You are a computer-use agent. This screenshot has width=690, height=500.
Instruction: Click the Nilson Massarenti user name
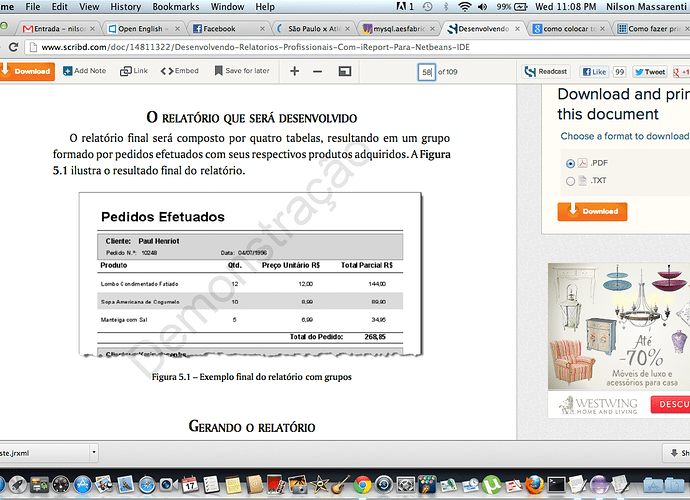[646, 7]
